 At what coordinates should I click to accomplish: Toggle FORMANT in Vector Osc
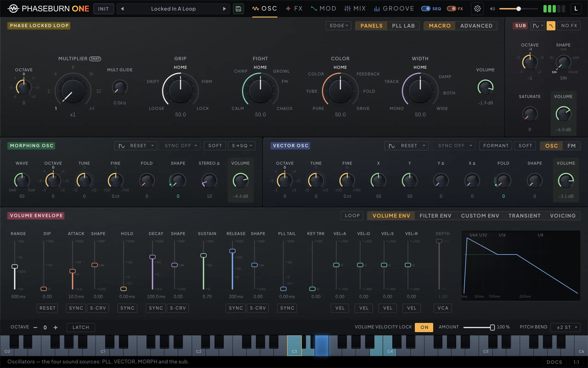click(496, 146)
